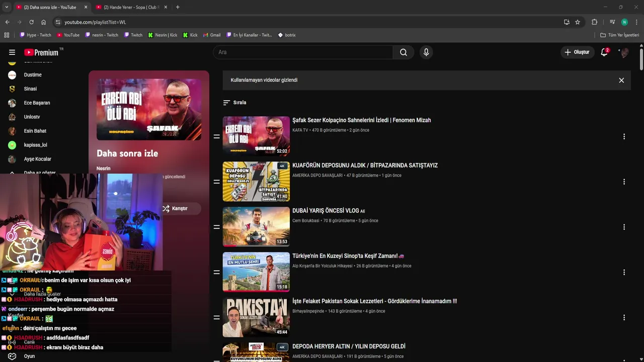The height and width of the screenshot is (362, 644).
Task: Open options menu for Şafak Sezer video
Action: pyautogui.click(x=624, y=137)
